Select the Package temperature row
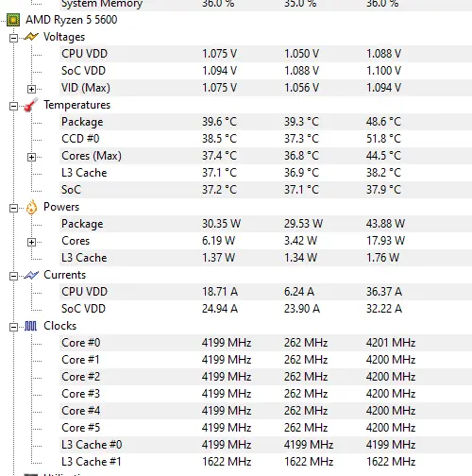Viewport: 472px width, 476px height. point(265,122)
